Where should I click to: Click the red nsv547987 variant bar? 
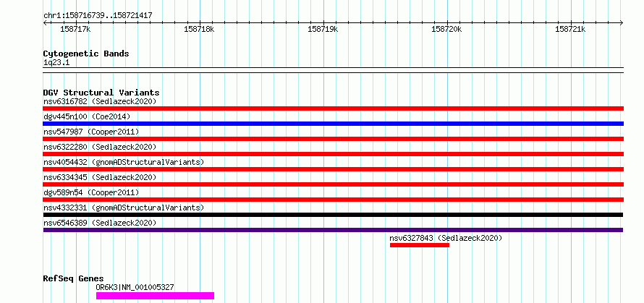tap(333, 139)
